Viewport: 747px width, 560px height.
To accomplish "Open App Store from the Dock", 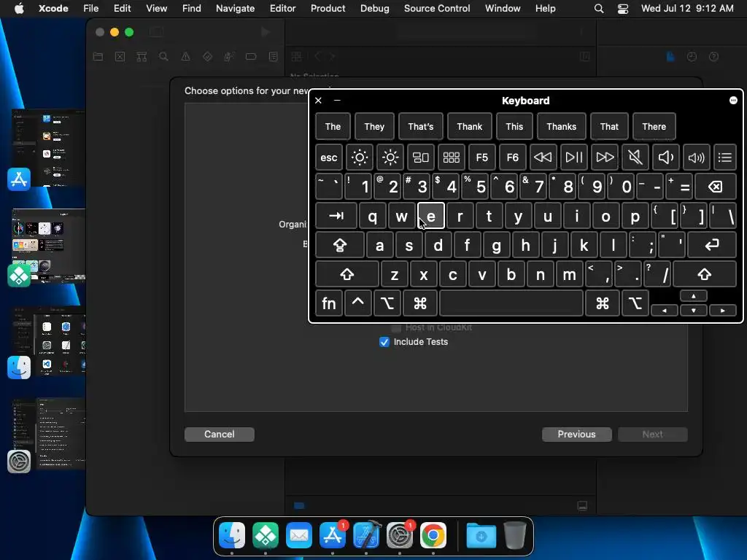I will pyautogui.click(x=333, y=535).
